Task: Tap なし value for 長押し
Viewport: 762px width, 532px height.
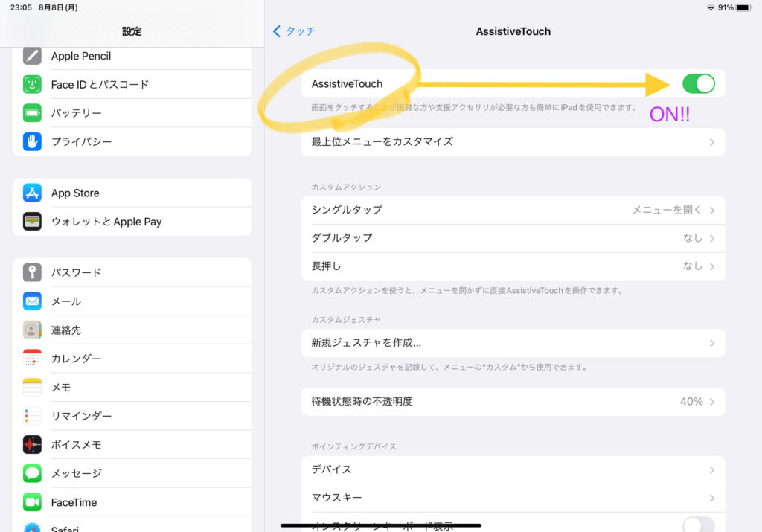Action: pos(693,266)
